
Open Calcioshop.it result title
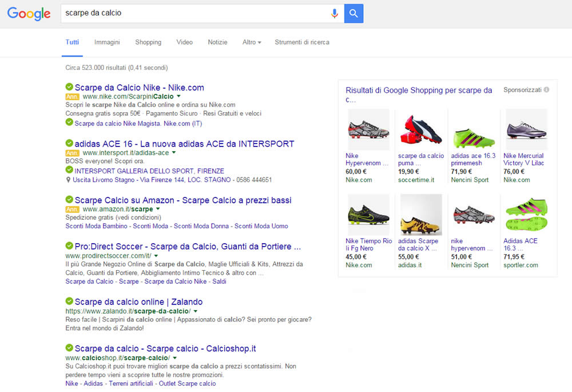165,349
